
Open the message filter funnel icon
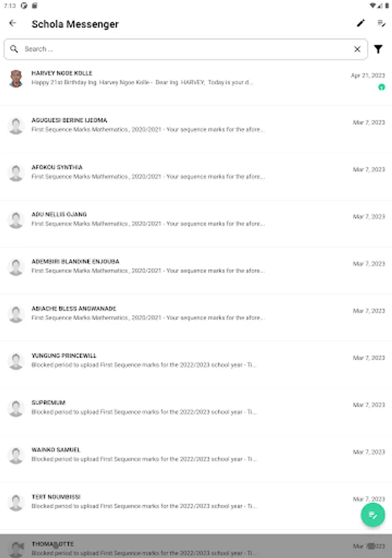pos(378,49)
